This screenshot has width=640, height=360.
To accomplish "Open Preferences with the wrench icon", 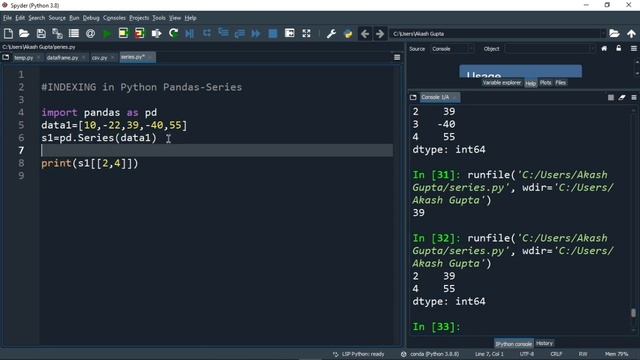I will tap(331, 33).
